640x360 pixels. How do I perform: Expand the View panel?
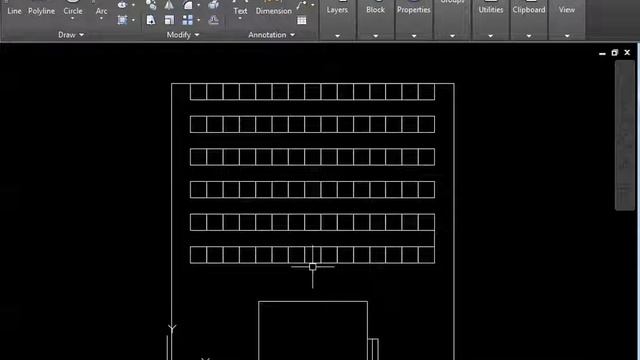[x=567, y=36]
